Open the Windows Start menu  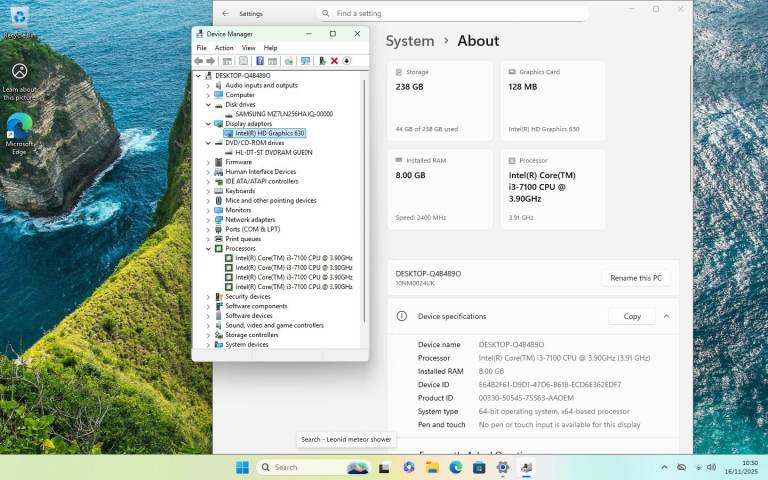click(242, 467)
